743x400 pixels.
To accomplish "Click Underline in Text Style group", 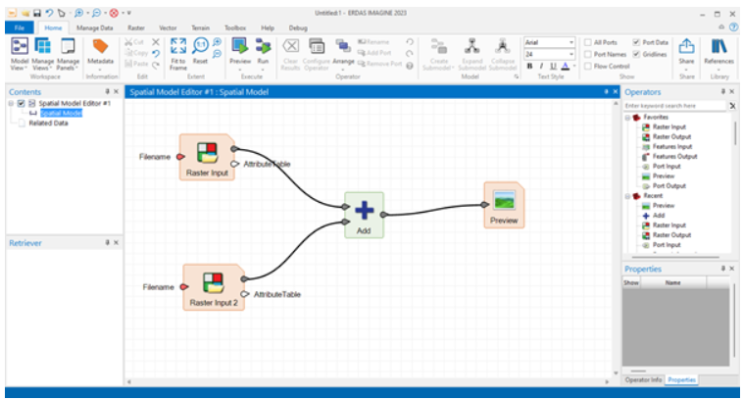I will point(553,66).
